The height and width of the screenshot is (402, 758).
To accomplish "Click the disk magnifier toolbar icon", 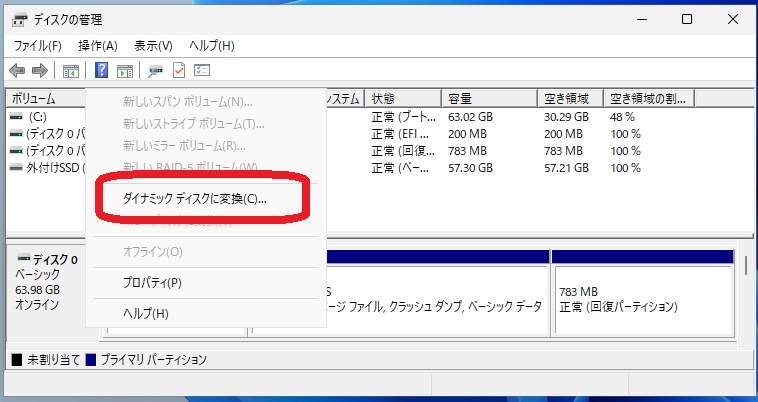I will (x=155, y=71).
